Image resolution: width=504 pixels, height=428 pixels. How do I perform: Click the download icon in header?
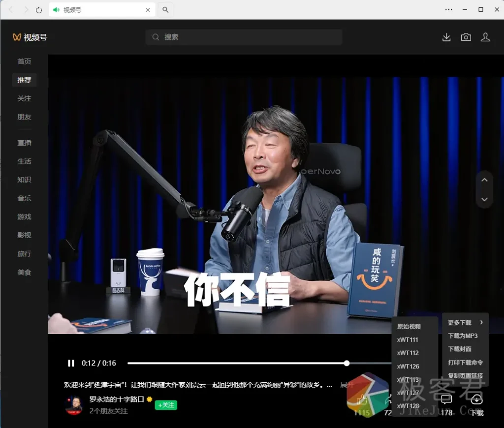point(446,37)
